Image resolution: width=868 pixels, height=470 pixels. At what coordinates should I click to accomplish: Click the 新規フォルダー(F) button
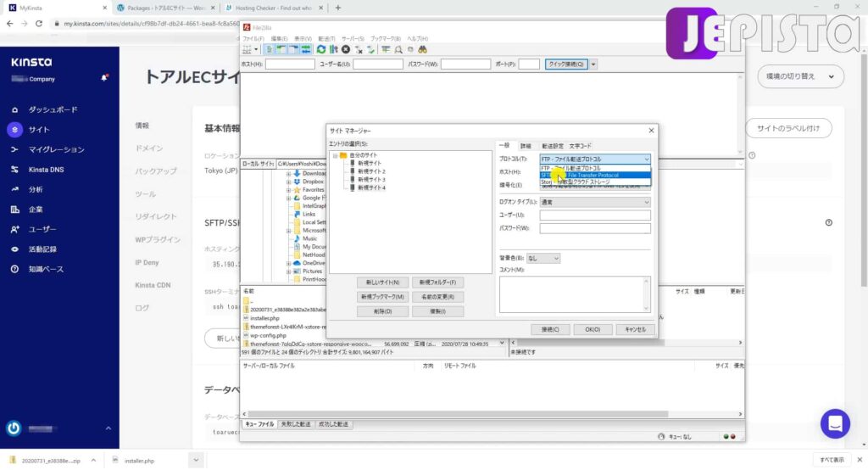[437, 283]
